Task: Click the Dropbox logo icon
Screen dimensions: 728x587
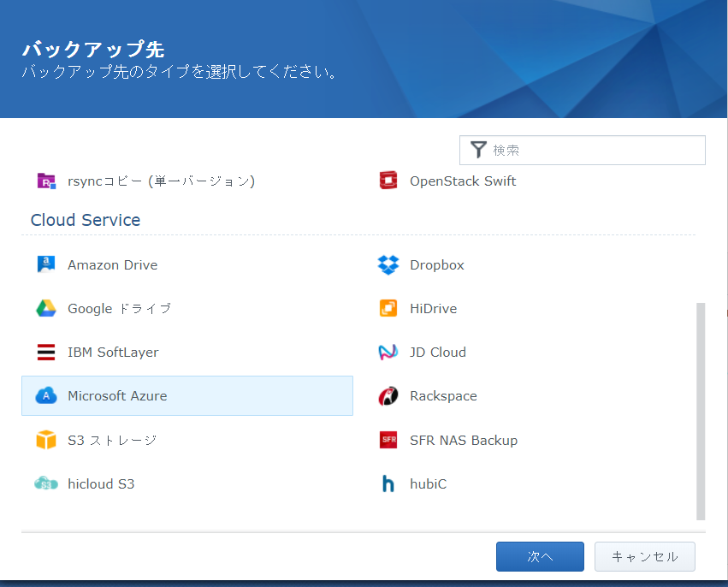Action: [x=388, y=264]
